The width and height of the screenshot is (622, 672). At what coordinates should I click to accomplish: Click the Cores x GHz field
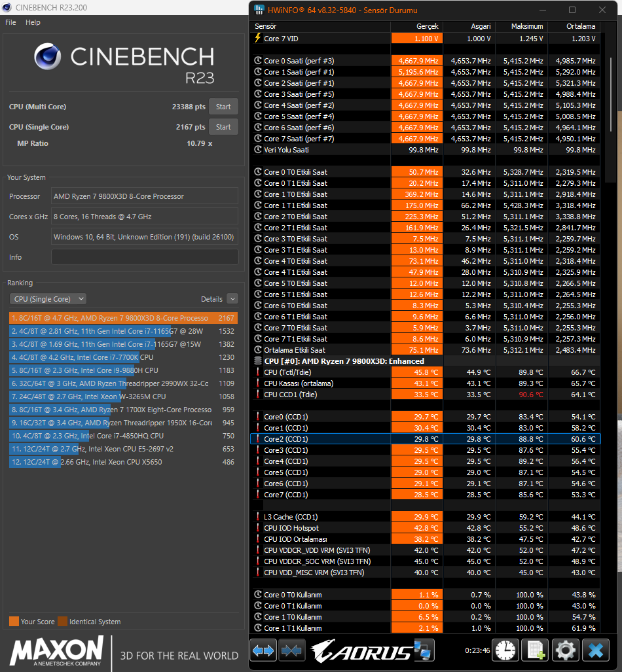coord(145,217)
